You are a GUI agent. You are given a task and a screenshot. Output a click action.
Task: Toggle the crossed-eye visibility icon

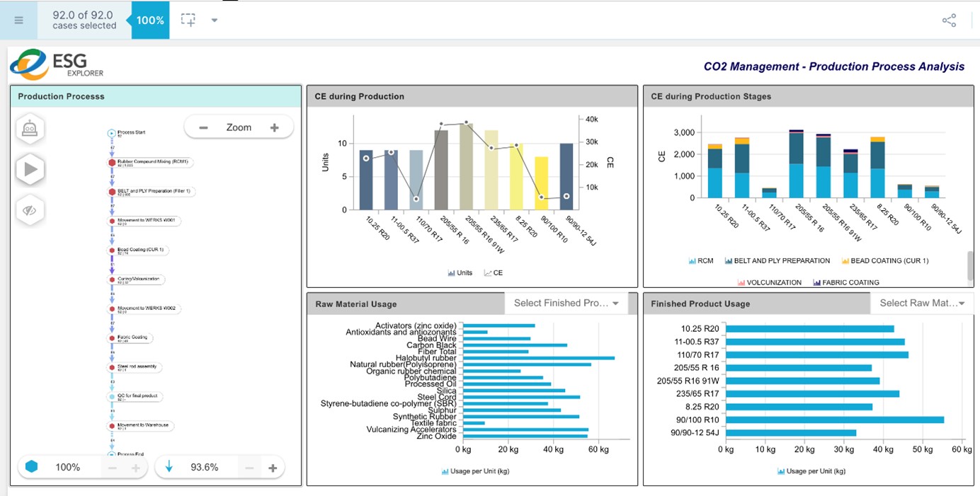click(x=30, y=210)
